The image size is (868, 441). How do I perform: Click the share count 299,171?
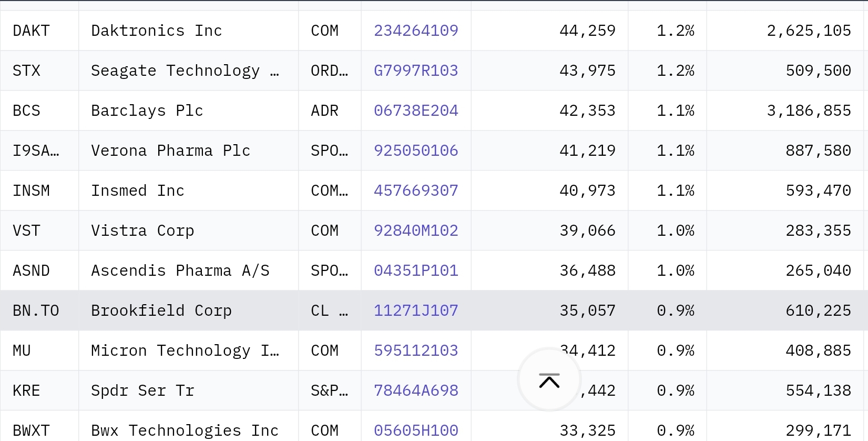pyautogui.click(x=819, y=430)
